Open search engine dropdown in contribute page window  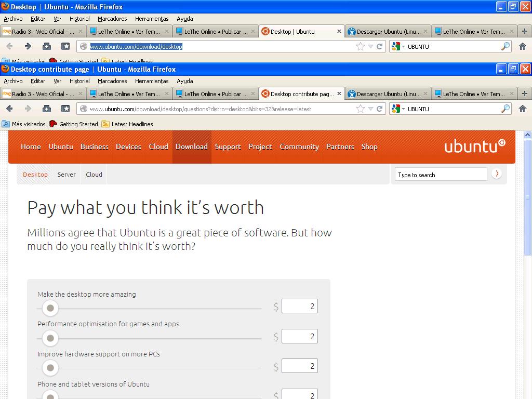pos(398,109)
